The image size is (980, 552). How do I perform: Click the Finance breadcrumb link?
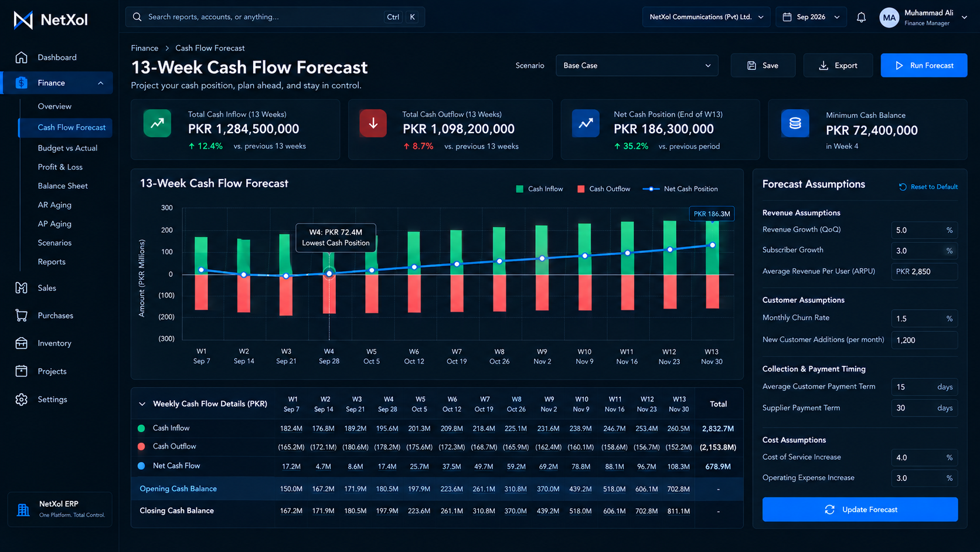click(x=145, y=48)
